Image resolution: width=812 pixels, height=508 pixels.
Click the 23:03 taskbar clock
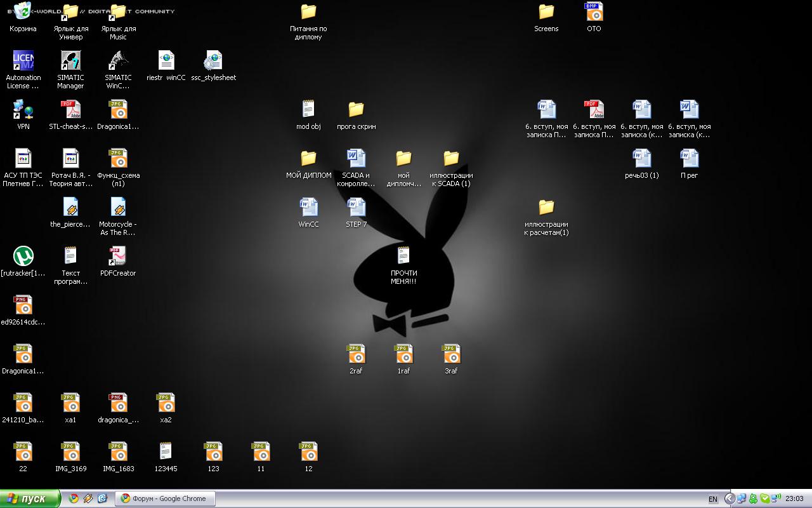point(794,498)
